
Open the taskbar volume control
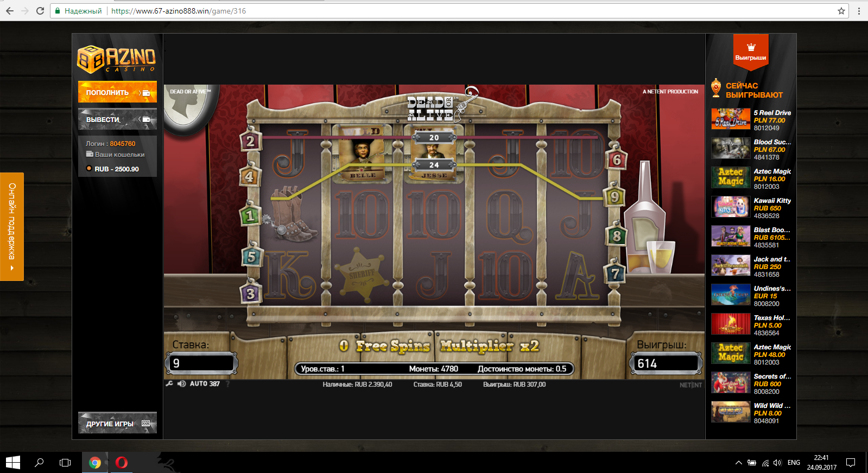point(778,463)
